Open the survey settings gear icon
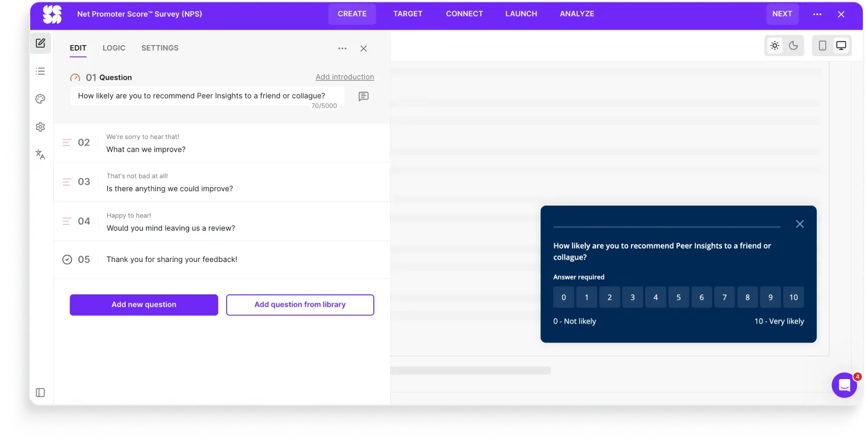868x448 pixels. 41,127
